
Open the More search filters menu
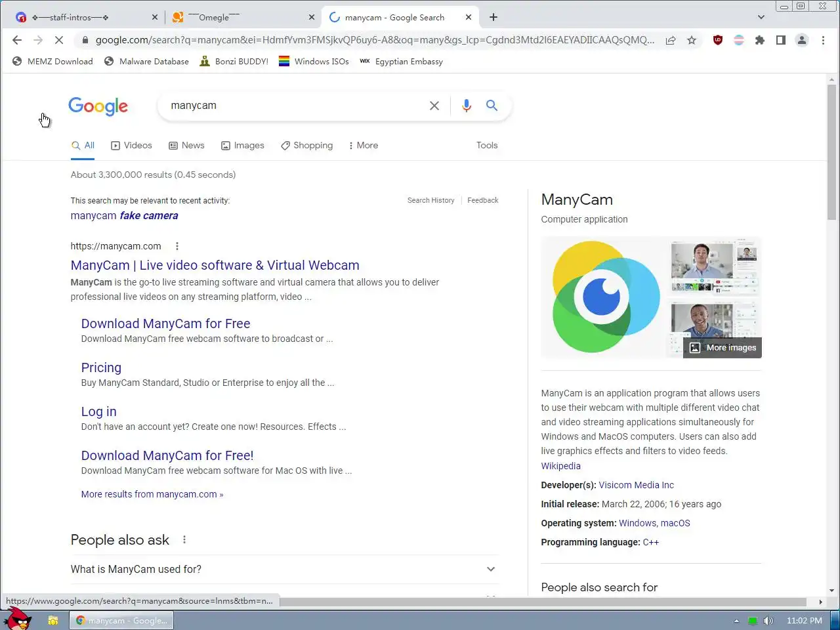click(x=363, y=146)
